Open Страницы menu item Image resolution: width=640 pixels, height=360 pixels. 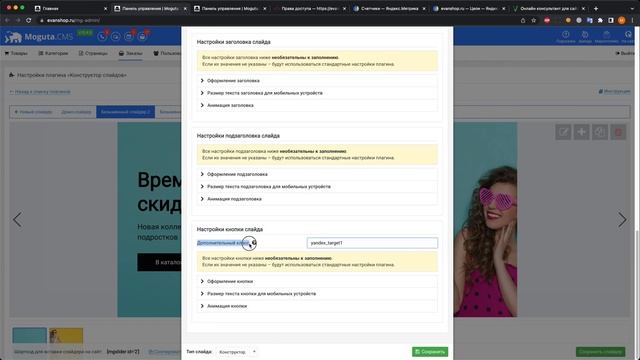93,53
